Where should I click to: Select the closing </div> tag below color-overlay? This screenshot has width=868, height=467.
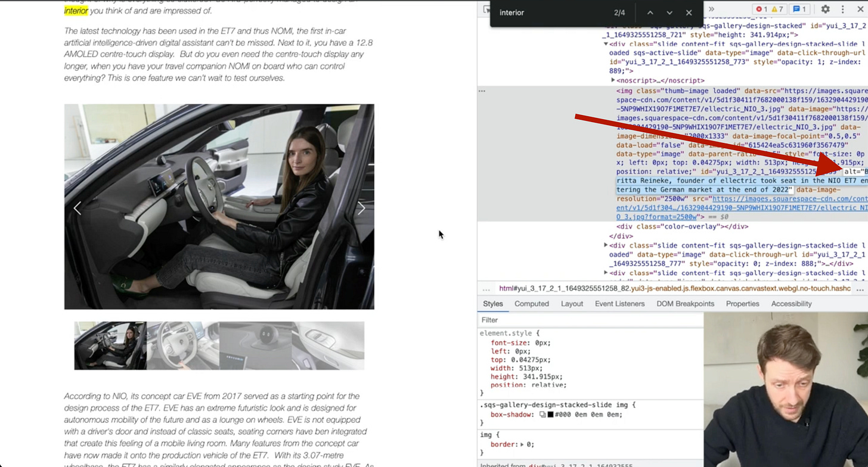pos(621,236)
